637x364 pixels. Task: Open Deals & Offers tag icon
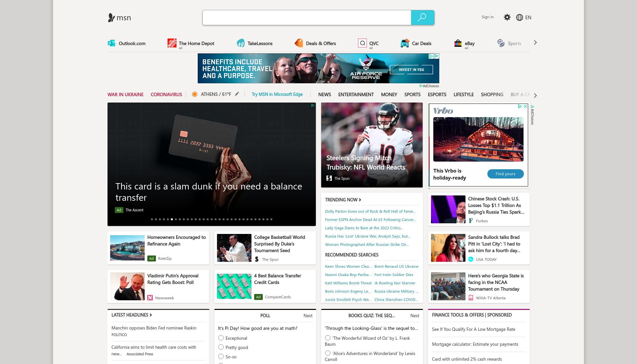coord(299,43)
